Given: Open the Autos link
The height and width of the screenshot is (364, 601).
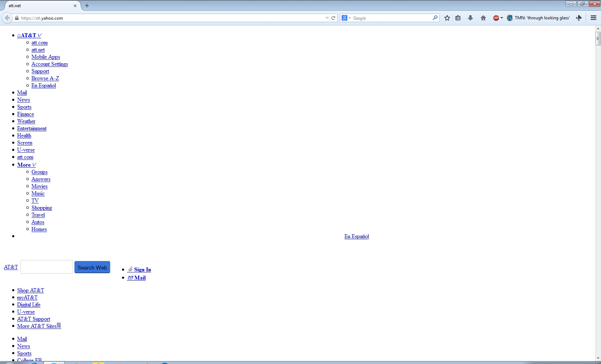Looking at the screenshot, I should [x=38, y=222].
